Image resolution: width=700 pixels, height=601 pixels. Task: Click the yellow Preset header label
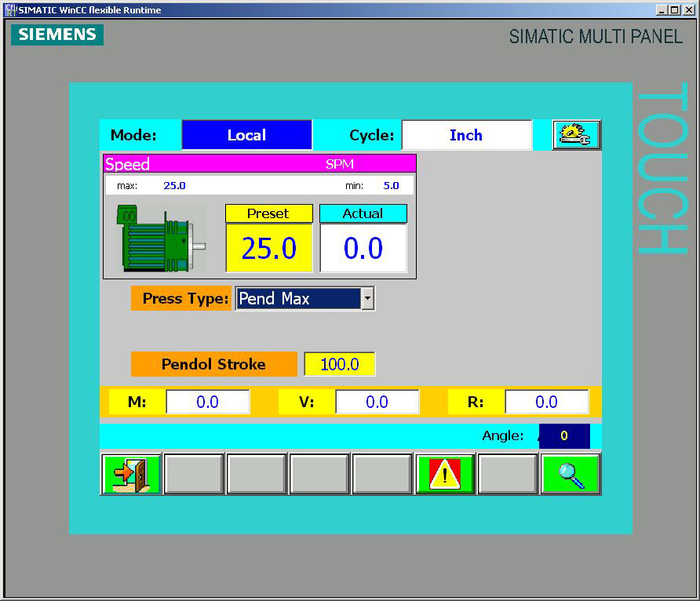coord(268,213)
